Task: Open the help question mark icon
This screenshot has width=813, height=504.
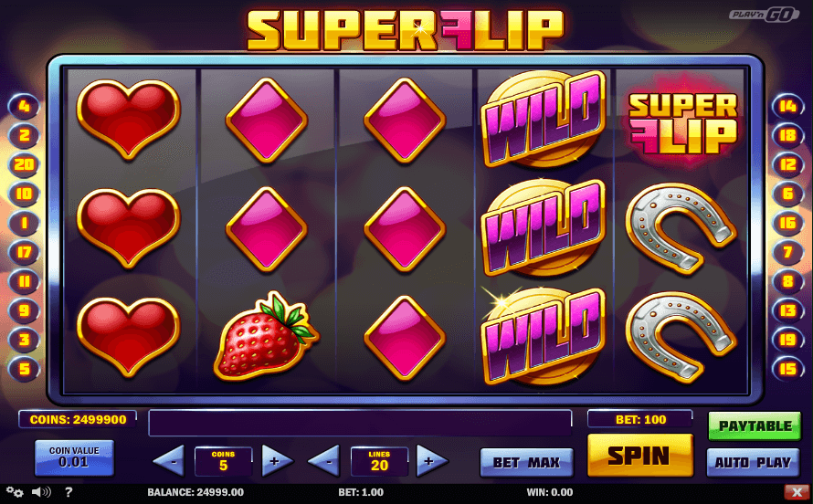Action: point(69,492)
